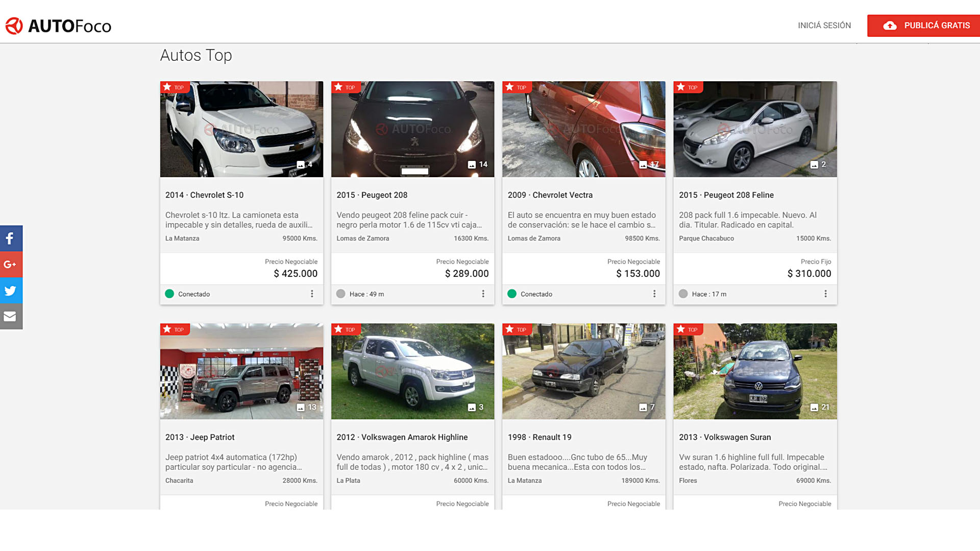980x551 pixels.
Task: Click the TOP star badge on Volkswagen Suran
Action: tap(688, 329)
